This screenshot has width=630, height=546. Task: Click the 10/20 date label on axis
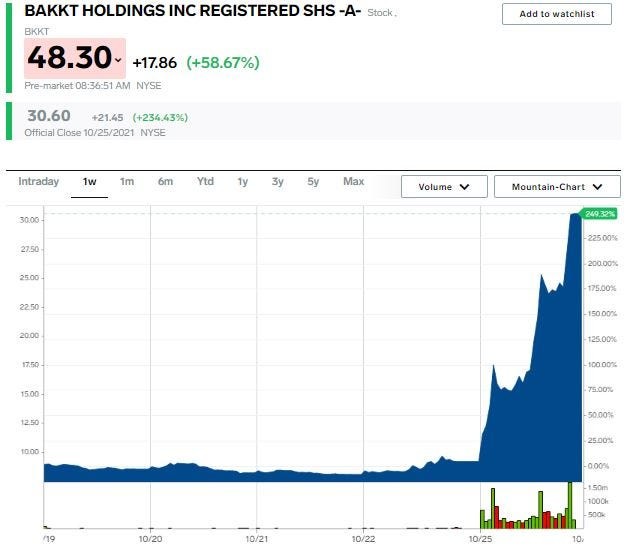150,538
